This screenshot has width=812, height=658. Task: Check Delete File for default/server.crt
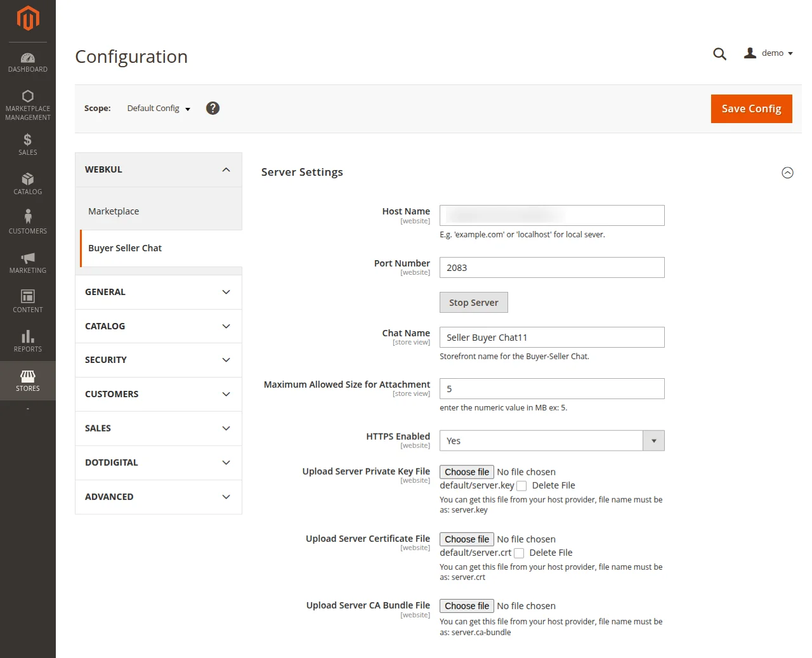pos(519,553)
